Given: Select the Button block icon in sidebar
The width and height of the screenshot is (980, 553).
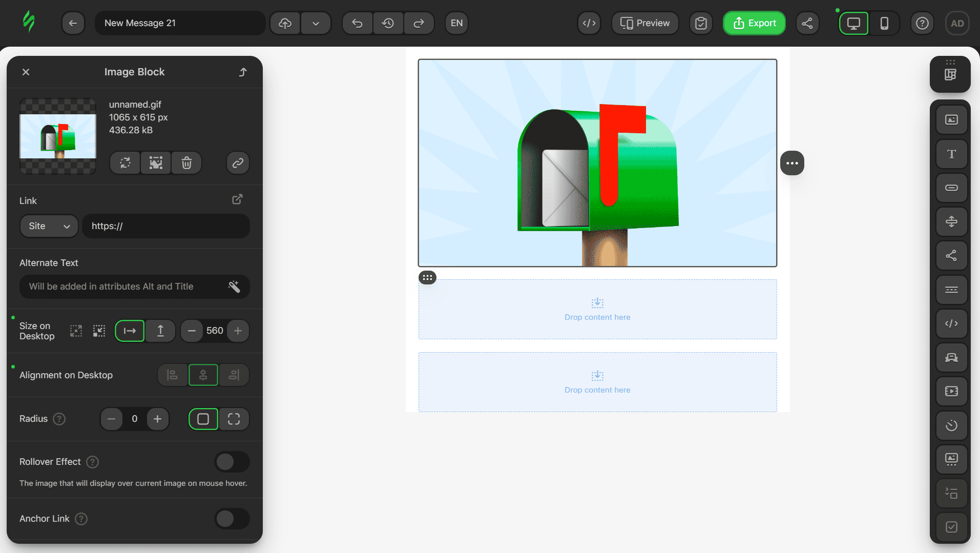Looking at the screenshot, I should pyautogui.click(x=951, y=188).
